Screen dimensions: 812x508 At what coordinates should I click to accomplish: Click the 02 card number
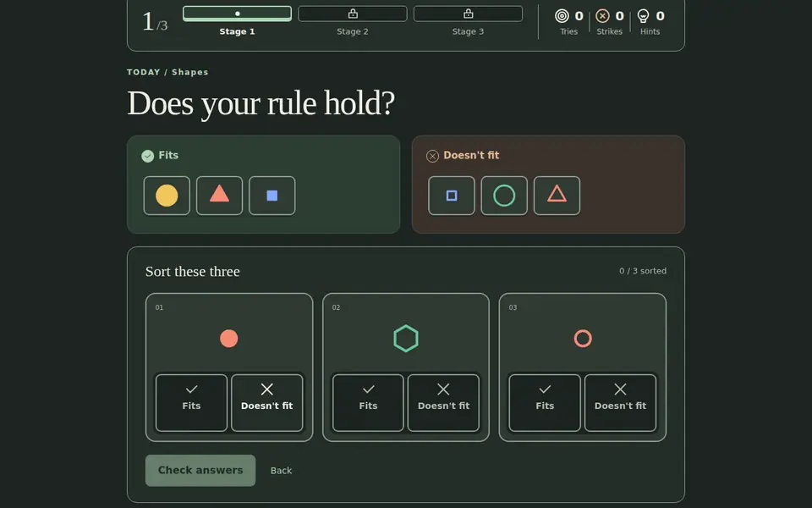coord(336,307)
